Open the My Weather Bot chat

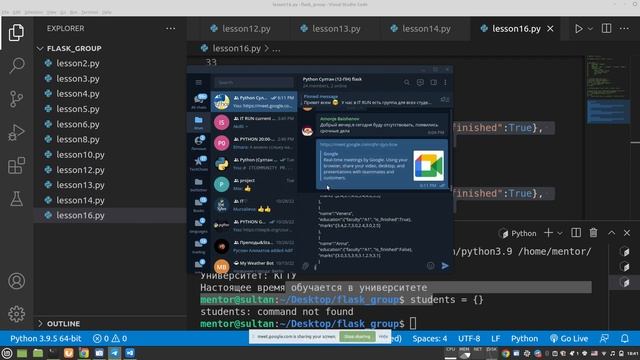pos(254,266)
